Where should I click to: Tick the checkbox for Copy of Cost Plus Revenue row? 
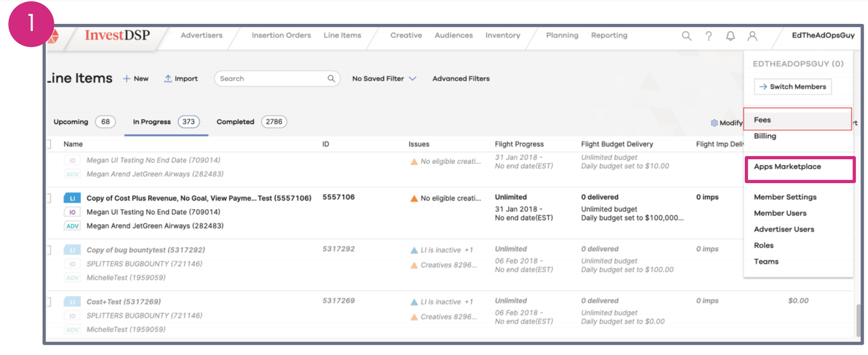click(x=49, y=198)
